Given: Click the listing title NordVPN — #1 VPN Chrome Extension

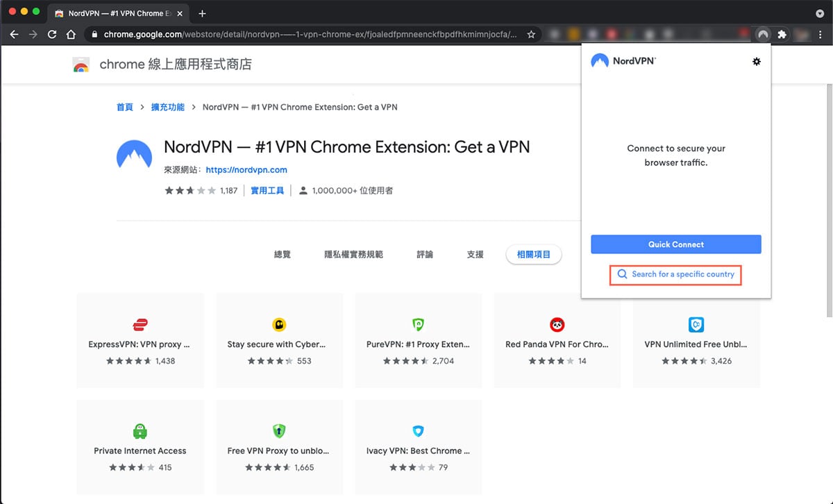Looking at the screenshot, I should [x=347, y=147].
